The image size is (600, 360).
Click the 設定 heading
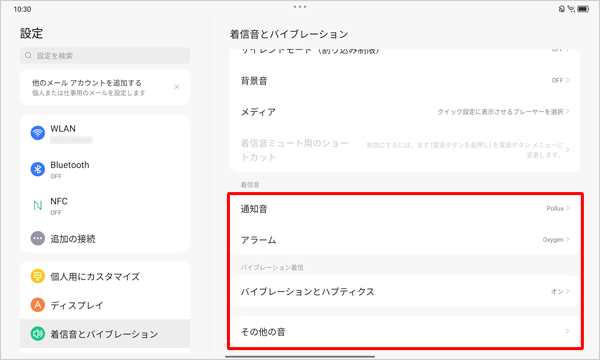point(31,33)
